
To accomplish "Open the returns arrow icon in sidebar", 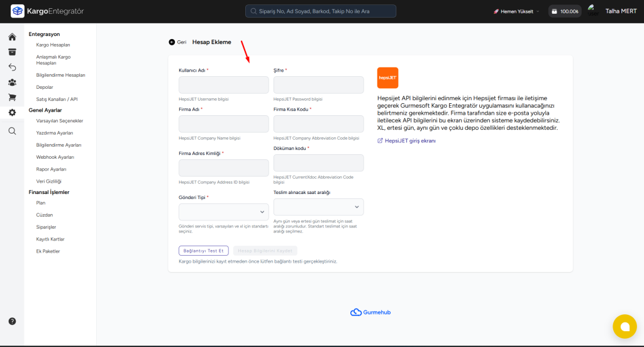I will [12, 67].
